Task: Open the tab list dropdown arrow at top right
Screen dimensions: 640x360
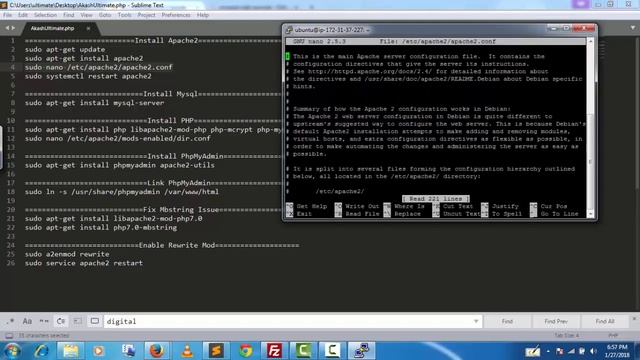Action: point(633,28)
